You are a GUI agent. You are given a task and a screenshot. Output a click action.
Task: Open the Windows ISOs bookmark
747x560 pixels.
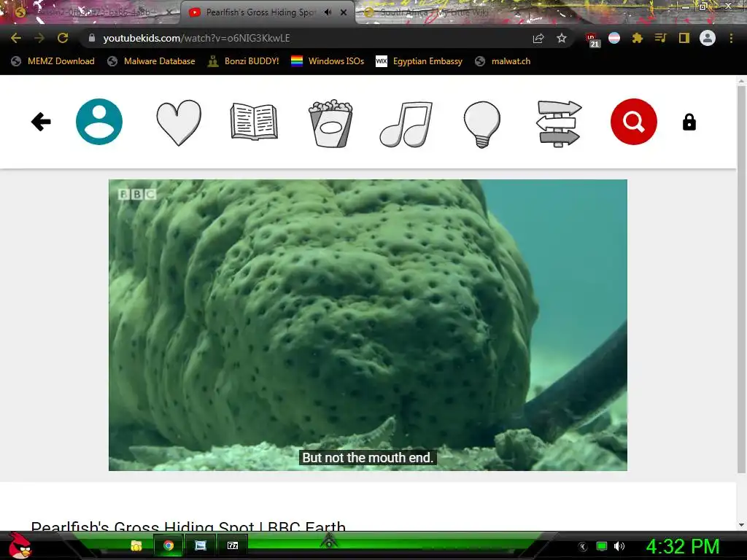(x=328, y=61)
